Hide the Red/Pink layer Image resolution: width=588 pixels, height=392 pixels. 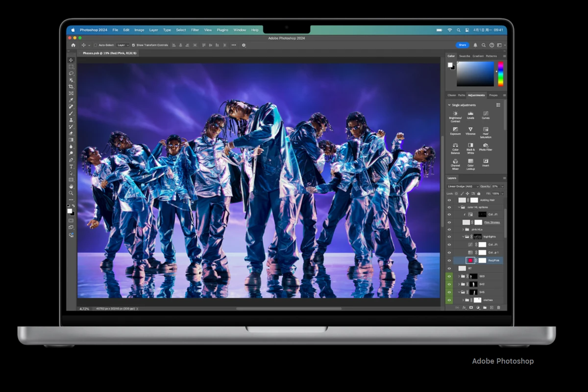[449, 260]
